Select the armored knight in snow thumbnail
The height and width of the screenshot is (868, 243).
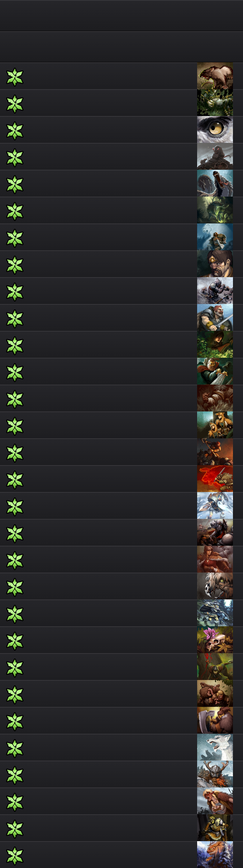(215, 291)
